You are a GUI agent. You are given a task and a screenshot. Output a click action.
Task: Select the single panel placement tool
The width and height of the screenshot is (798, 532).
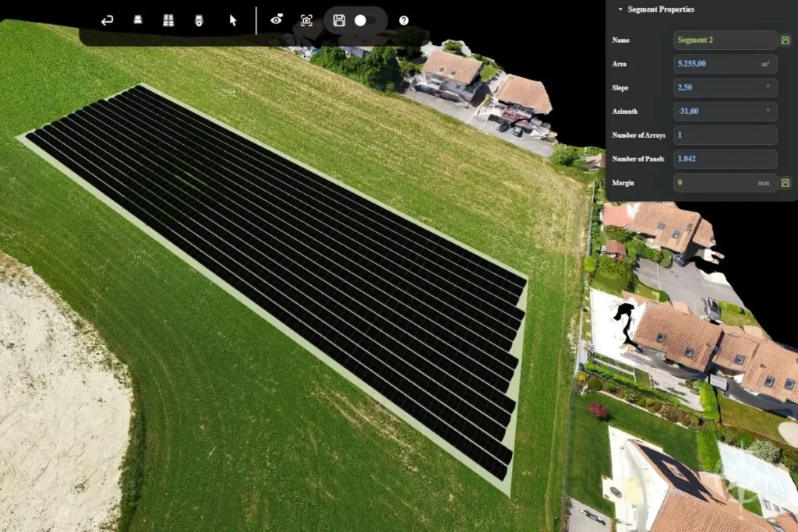tap(138, 19)
